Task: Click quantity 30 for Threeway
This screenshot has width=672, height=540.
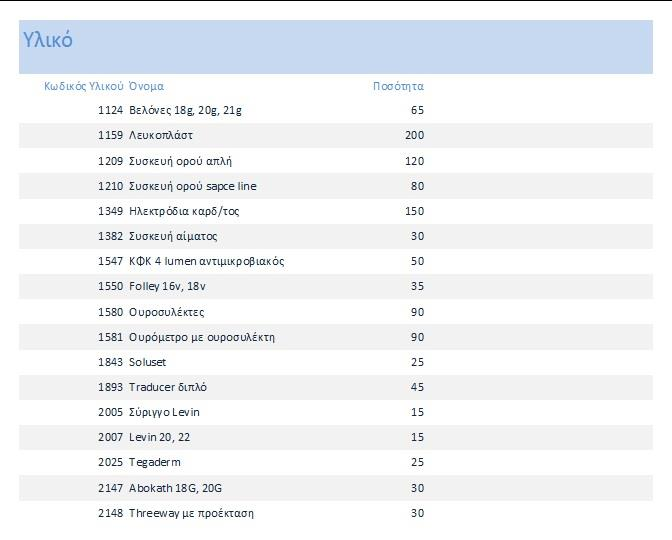Action: [x=417, y=513]
